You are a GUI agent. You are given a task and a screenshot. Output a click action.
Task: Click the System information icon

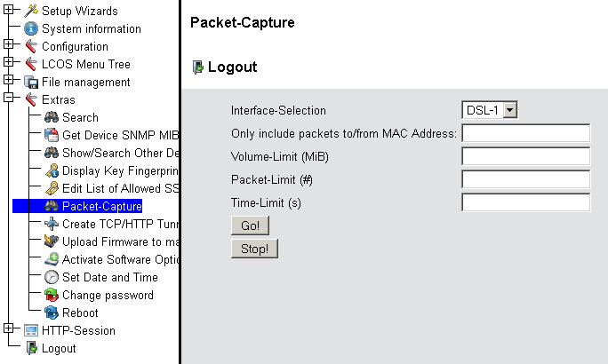click(32, 28)
